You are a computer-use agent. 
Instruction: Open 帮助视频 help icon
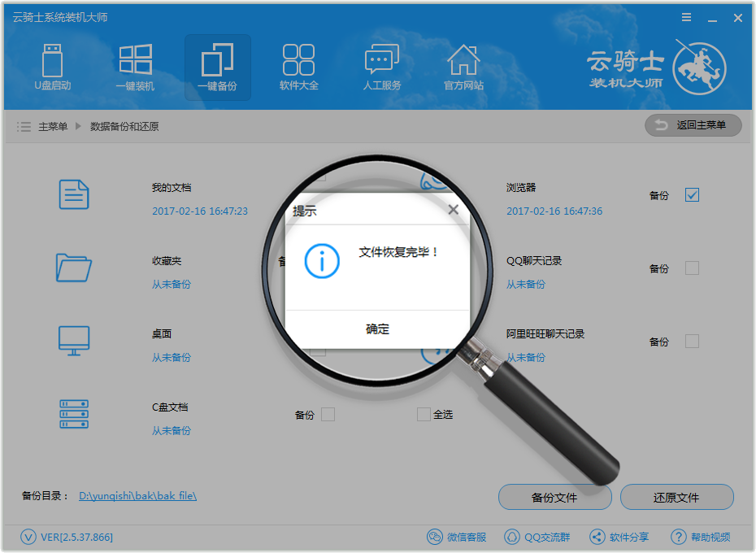[x=679, y=537]
